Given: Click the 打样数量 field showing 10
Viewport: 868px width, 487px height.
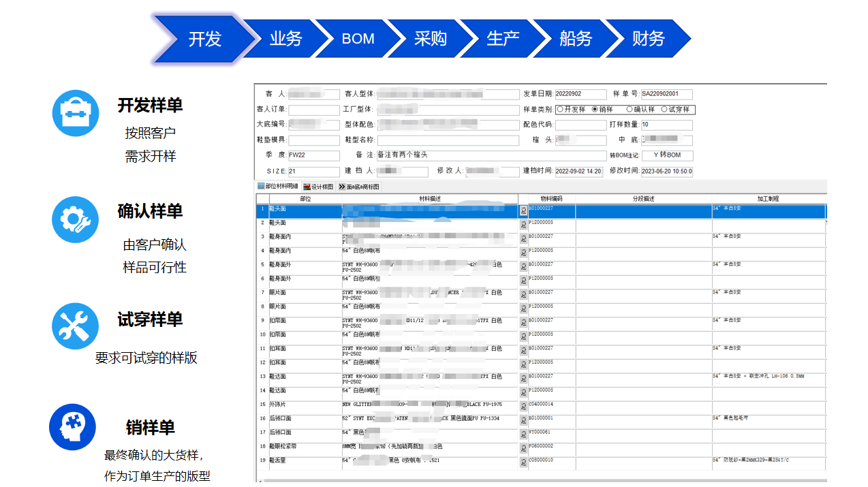Looking at the screenshot, I should [x=666, y=125].
